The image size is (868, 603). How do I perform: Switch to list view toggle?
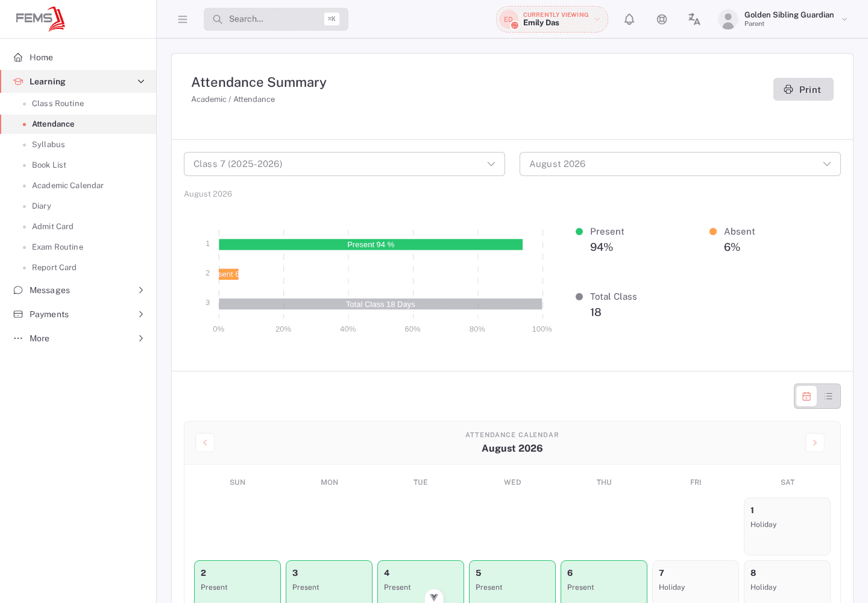point(829,396)
